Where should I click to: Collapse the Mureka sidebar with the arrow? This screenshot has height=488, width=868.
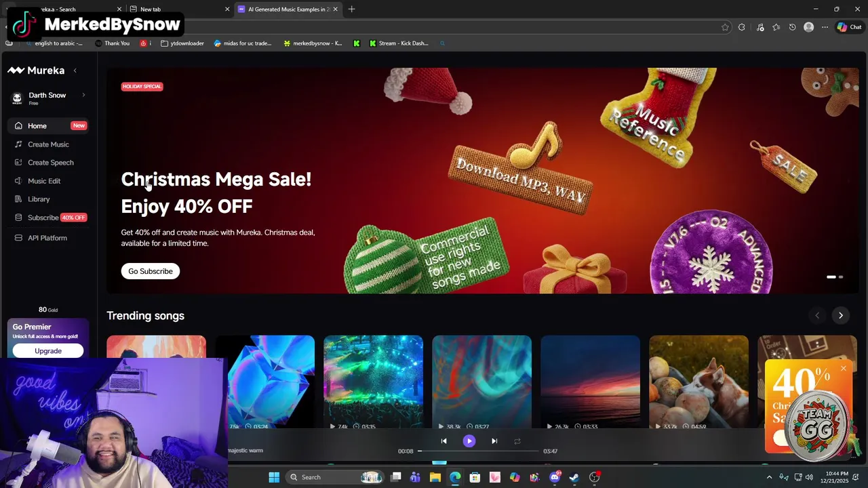pyautogui.click(x=75, y=70)
